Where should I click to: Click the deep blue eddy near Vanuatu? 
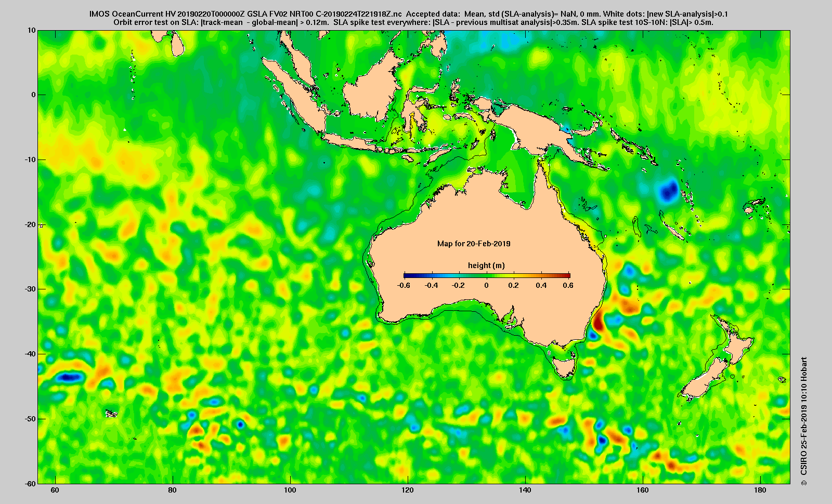pos(669,191)
